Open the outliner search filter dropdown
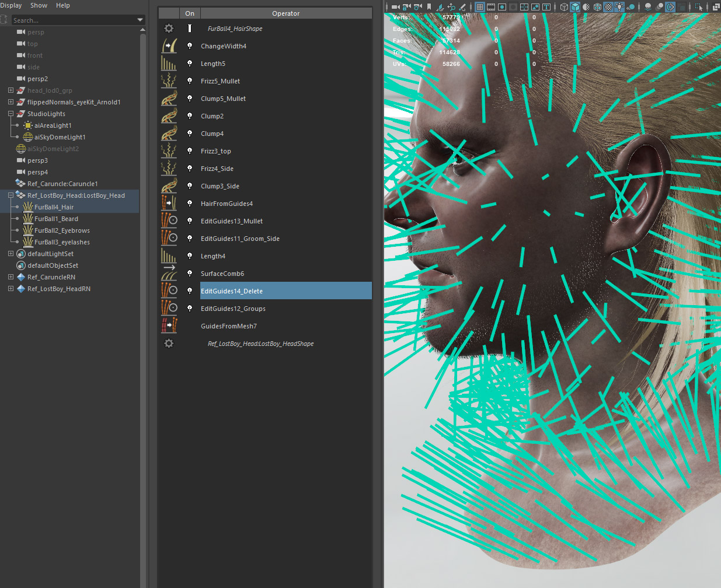 coord(140,20)
